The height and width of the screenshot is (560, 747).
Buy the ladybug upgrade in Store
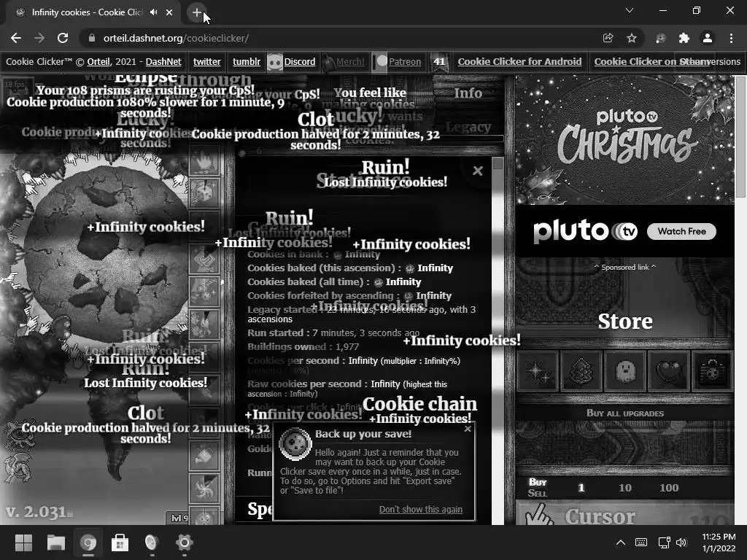(713, 371)
